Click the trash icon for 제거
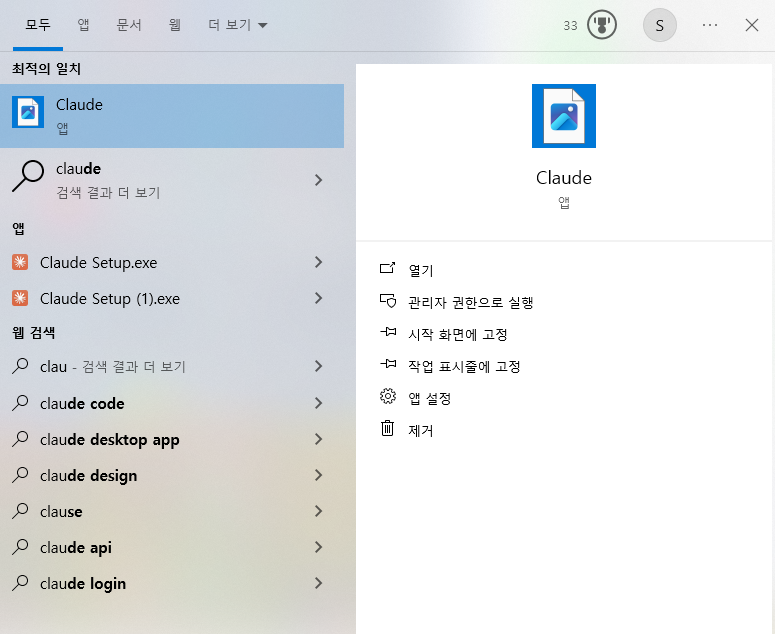 [x=388, y=428]
